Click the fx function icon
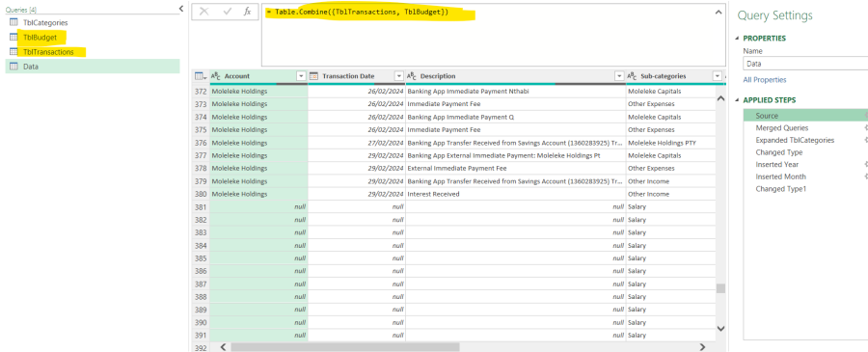868x352 pixels. (248, 11)
